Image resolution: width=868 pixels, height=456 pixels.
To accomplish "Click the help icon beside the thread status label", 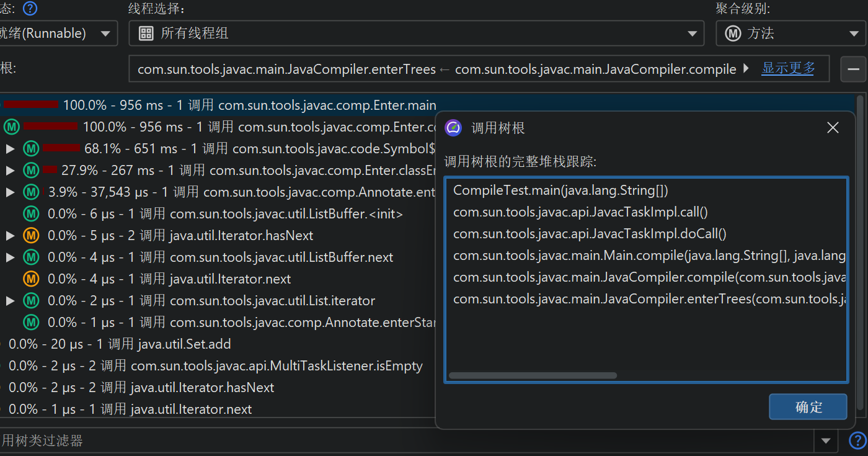I will (x=30, y=9).
